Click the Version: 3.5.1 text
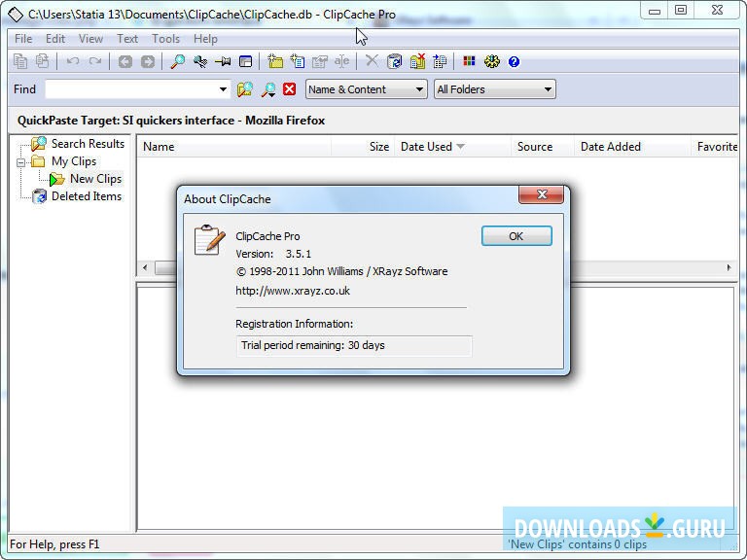 click(x=273, y=254)
